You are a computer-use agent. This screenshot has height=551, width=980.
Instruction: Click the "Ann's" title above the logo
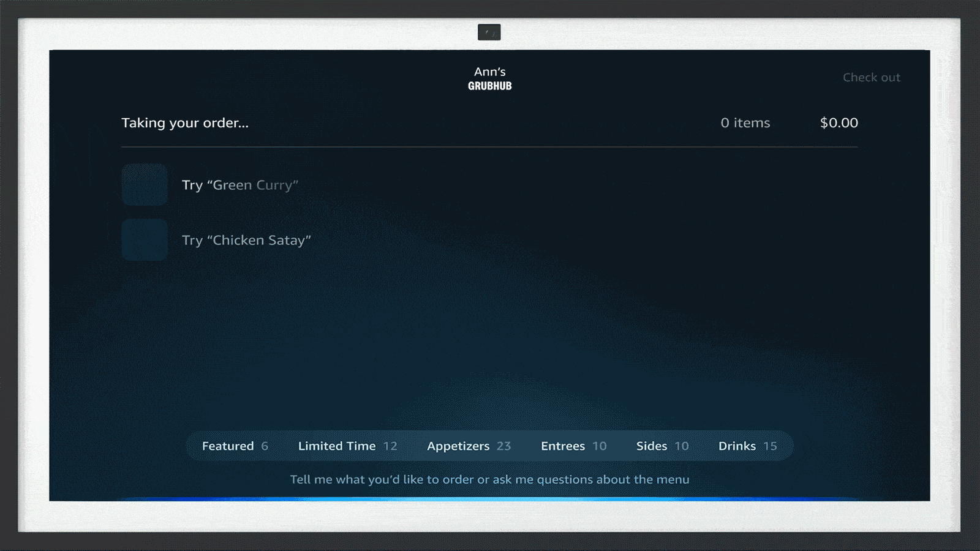(x=489, y=72)
